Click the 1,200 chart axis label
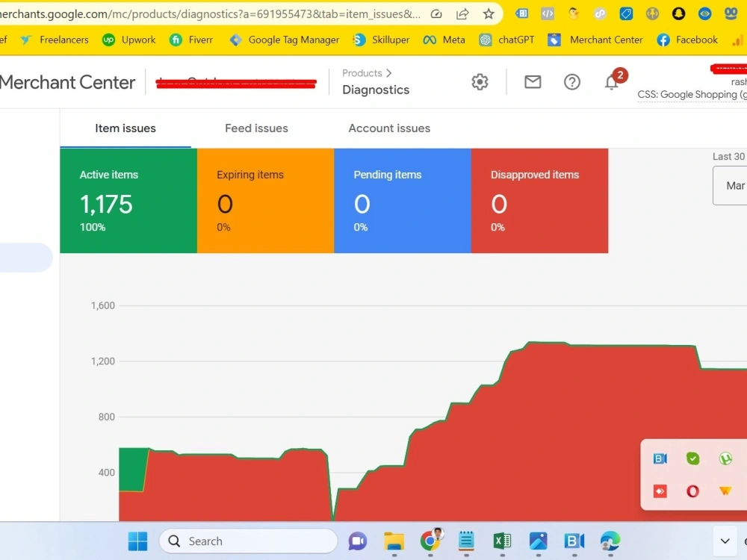 coord(103,361)
